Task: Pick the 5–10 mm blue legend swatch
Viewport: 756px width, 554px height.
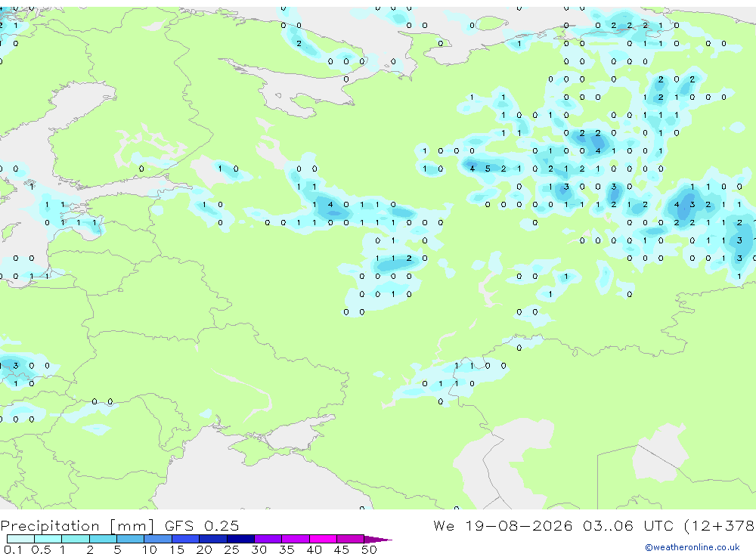Action: coord(130,539)
